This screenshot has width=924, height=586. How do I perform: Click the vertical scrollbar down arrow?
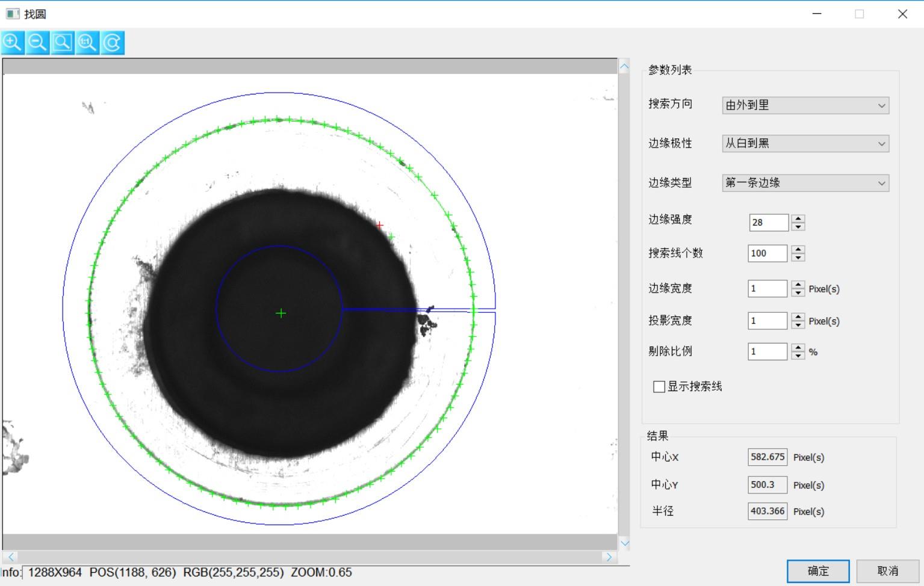624,543
